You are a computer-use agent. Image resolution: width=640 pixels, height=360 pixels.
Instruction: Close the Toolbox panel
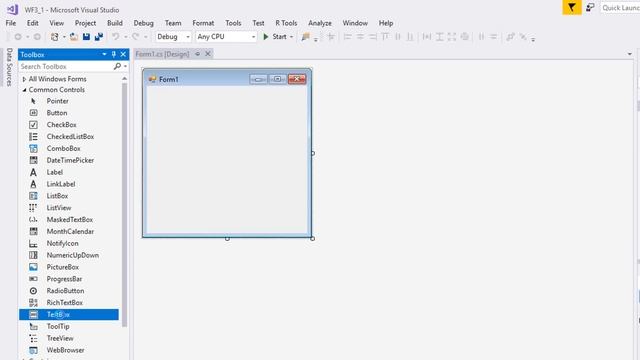(123, 54)
